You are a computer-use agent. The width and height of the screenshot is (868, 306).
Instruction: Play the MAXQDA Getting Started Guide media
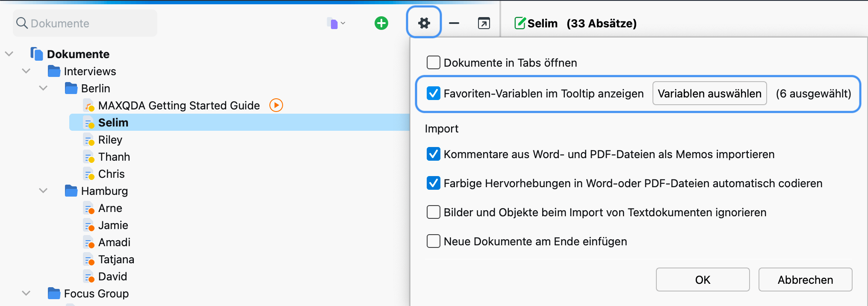(x=276, y=105)
